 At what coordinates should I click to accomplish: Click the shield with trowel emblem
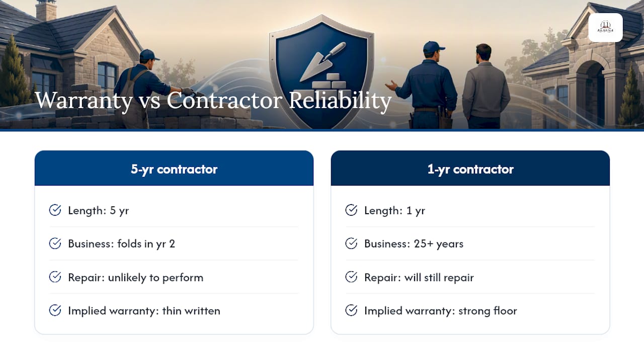click(321, 73)
